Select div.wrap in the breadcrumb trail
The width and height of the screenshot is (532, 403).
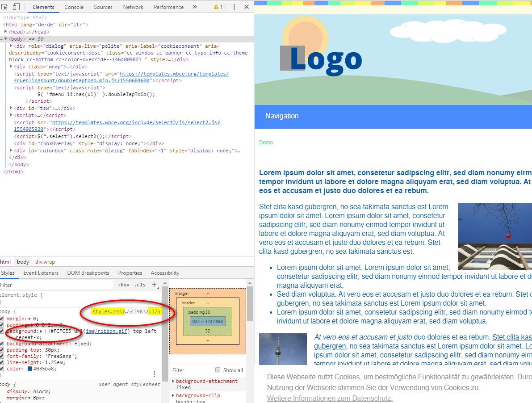pos(45,261)
